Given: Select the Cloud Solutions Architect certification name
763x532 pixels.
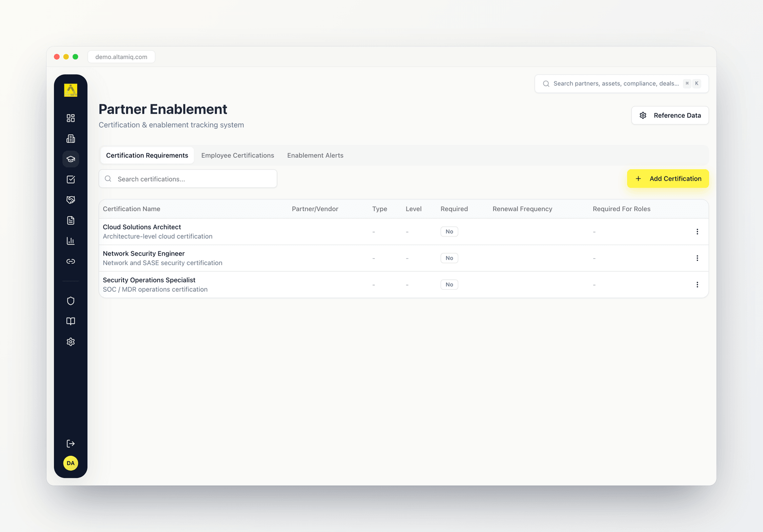Looking at the screenshot, I should pyautogui.click(x=142, y=227).
